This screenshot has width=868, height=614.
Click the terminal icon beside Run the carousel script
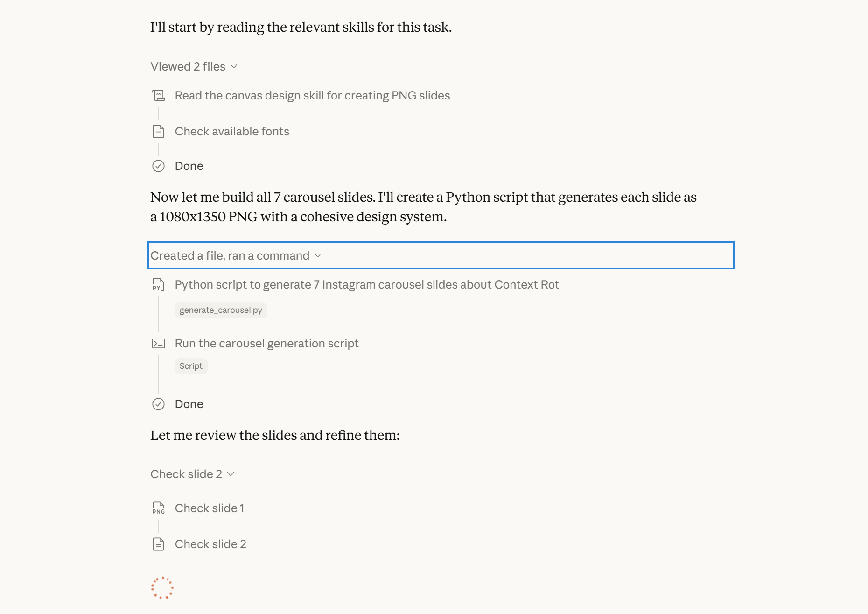pyautogui.click(x=159, y=344)
